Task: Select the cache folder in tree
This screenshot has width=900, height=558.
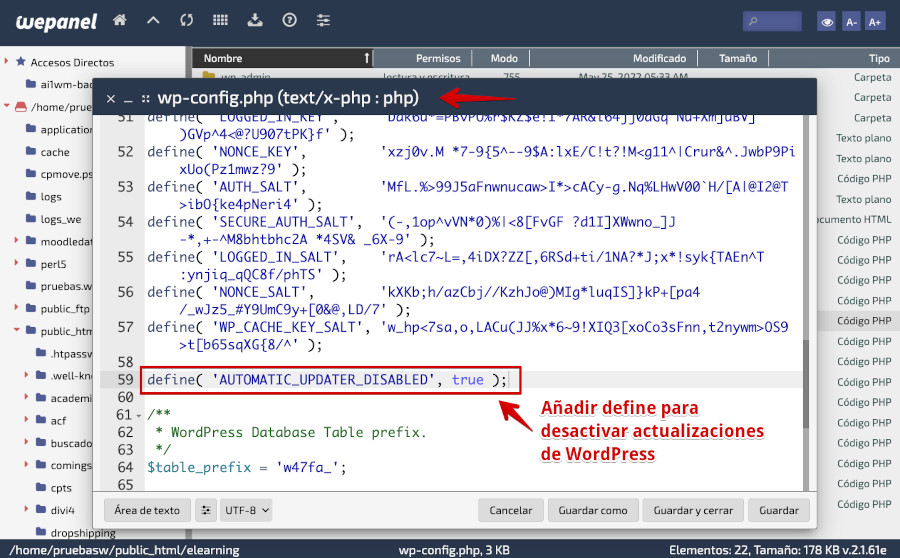Action: click(x=55, y=152)
